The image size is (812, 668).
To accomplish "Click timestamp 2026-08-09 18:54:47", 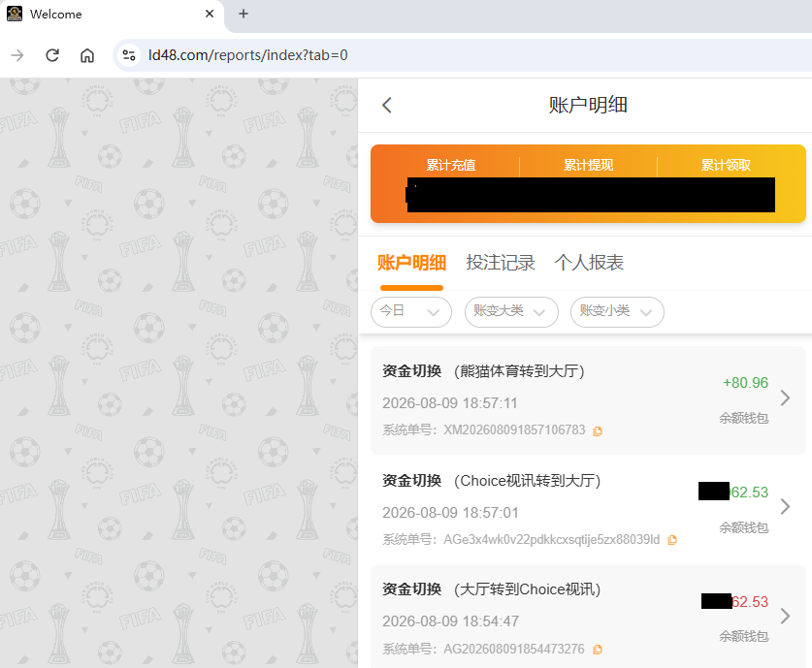I will click(450, 621).
